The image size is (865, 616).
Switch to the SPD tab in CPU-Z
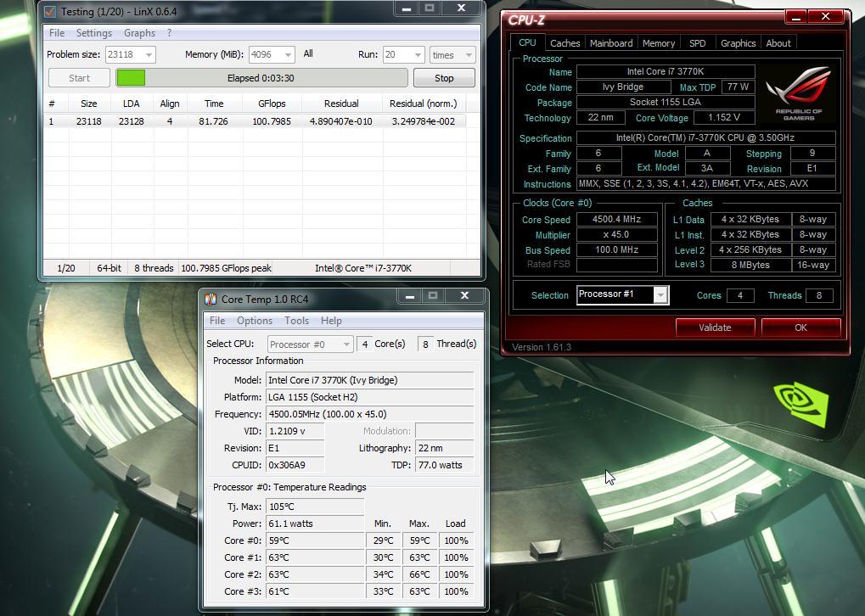pyautogui.click(x=697, y=43)
